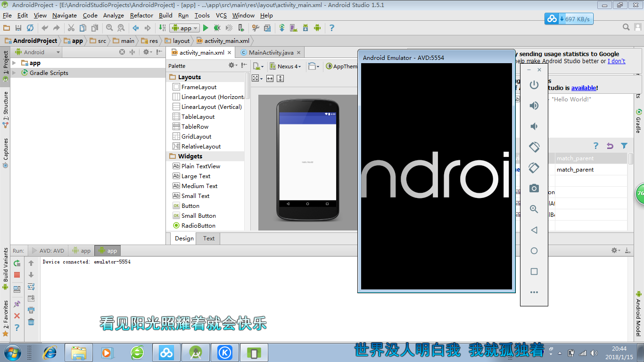644x362 pixels.
Task: Click the toolbar Help question mark
Action: 332,28
